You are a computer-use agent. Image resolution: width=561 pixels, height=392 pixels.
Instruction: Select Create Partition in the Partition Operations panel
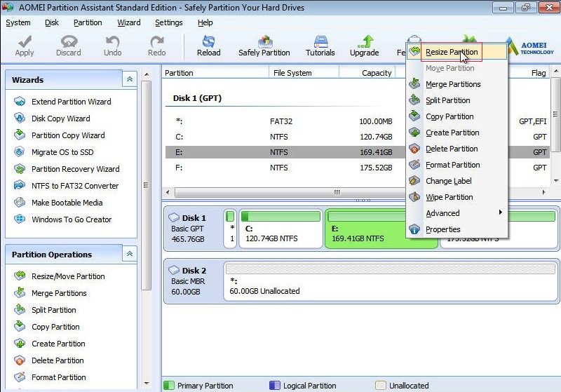click(x=50, y=344)
